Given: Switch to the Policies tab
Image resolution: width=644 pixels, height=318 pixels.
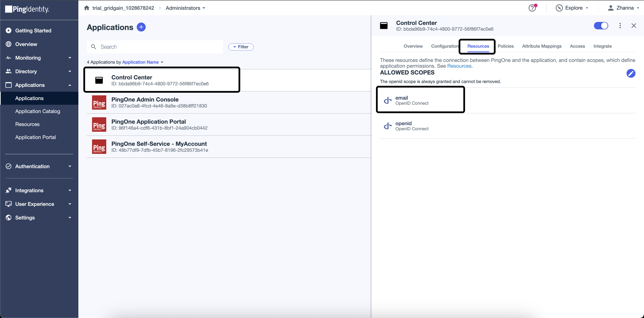Looking at the screenshot, I should [506, 46].
